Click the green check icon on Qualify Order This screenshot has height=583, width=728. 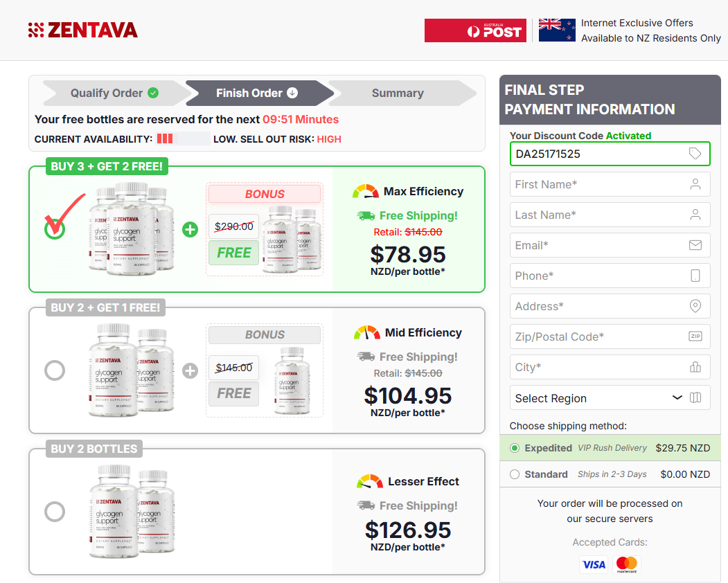(x=153, y=93)
